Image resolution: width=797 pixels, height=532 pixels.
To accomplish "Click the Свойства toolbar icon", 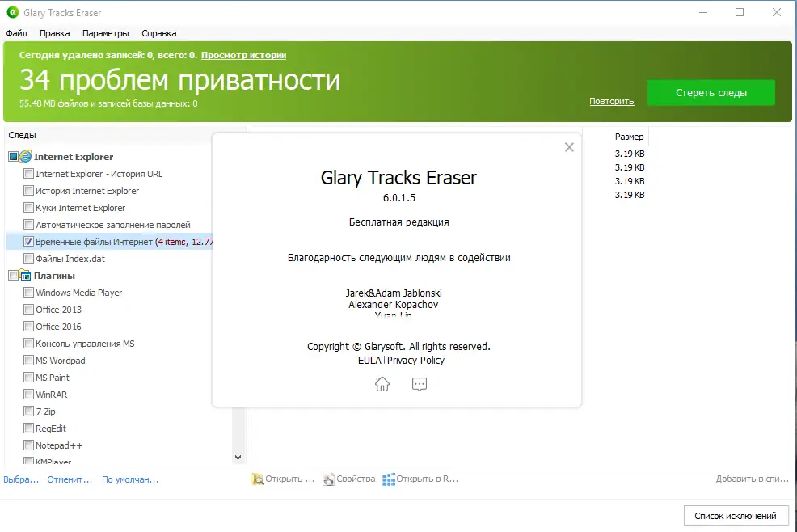I will (x=328, y=479).
